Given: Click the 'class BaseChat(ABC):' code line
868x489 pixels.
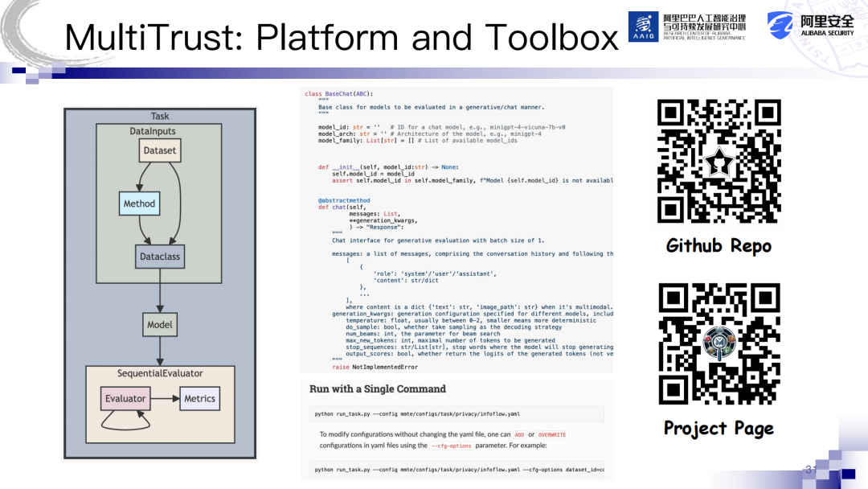Looking at the screenshot, I should coord(339,94).
